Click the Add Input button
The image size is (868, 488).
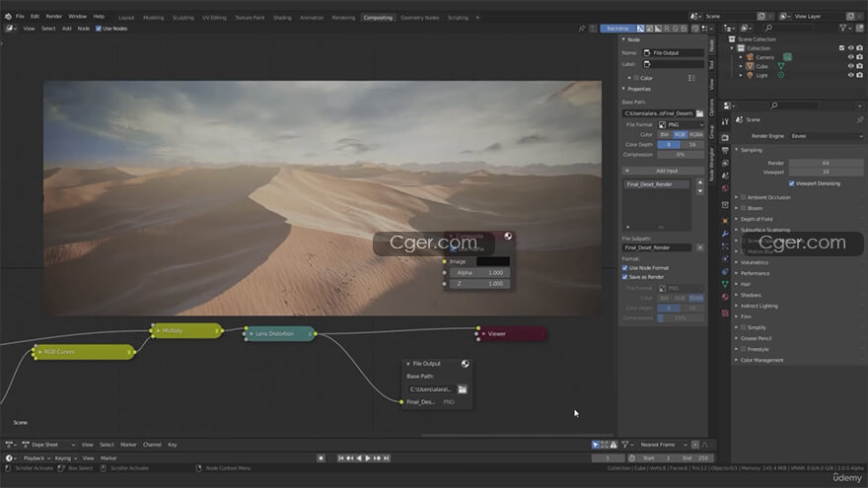coord(663,171)
